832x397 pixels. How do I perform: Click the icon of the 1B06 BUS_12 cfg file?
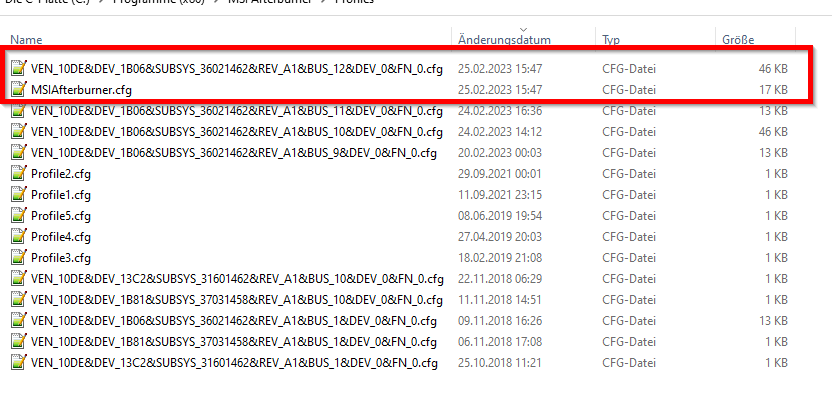click(x=19, y=68)
